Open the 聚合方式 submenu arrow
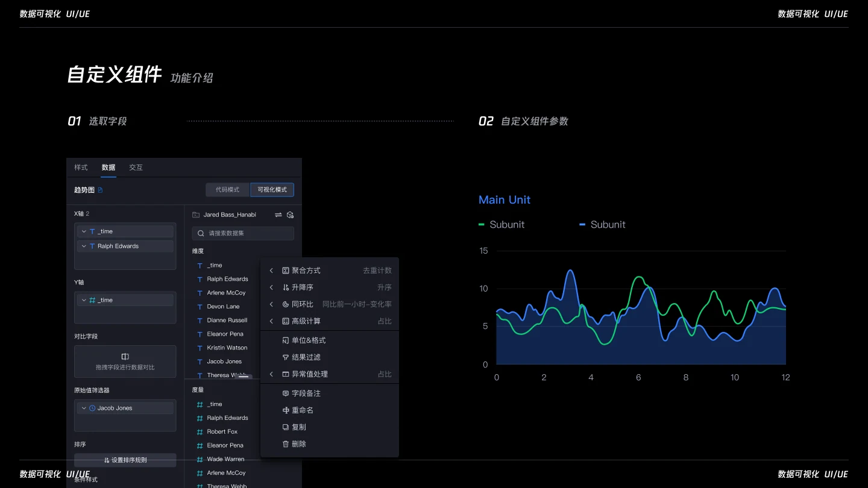This screenshot has width=868, height=488. click(271, 271)
